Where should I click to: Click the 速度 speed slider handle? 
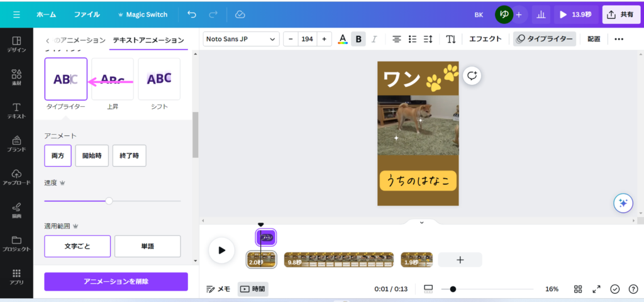109,201
